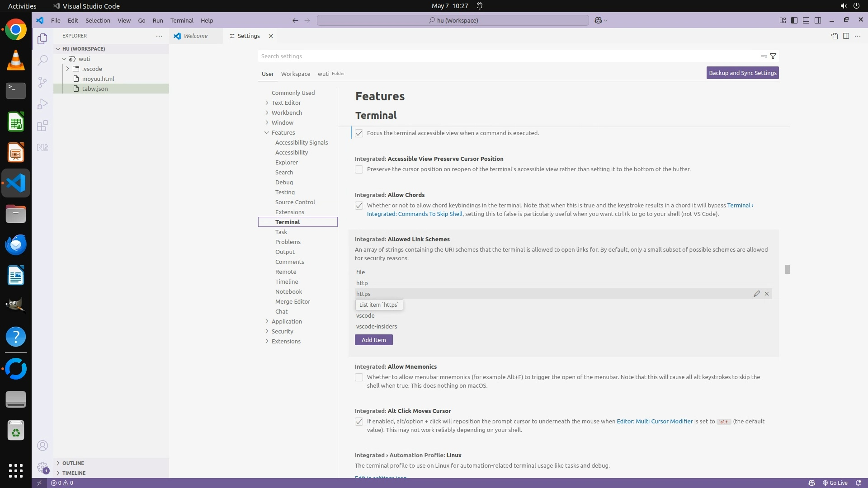Viewport: 868px width, 488px height.
Task: Switch to Workspace settings tab
Action: click(x=295, y=74)
